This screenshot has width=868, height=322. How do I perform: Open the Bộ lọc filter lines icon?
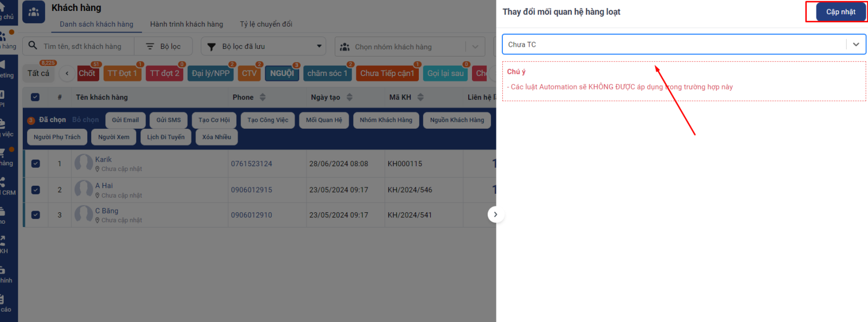pyautogui.click(x=150, y=47)
